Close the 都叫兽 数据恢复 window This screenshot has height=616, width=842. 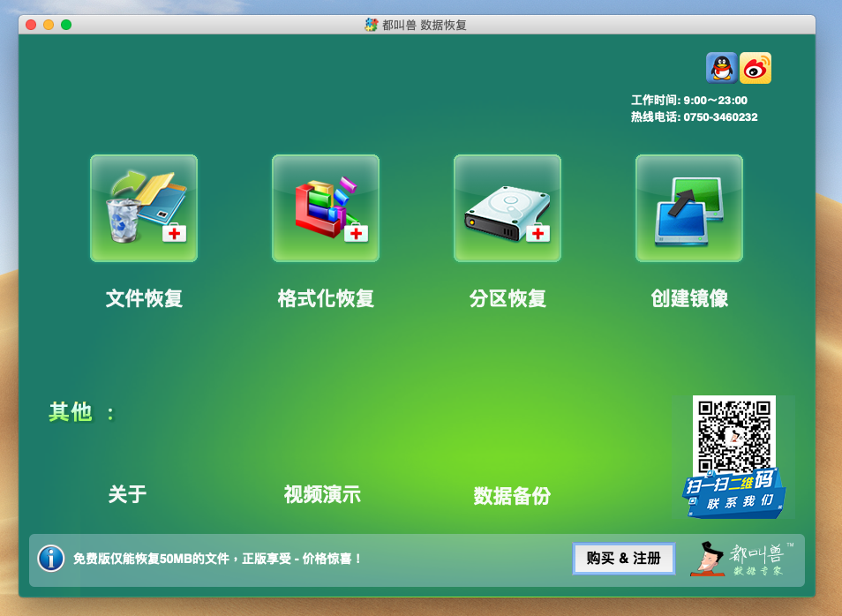tap(31, 25)
